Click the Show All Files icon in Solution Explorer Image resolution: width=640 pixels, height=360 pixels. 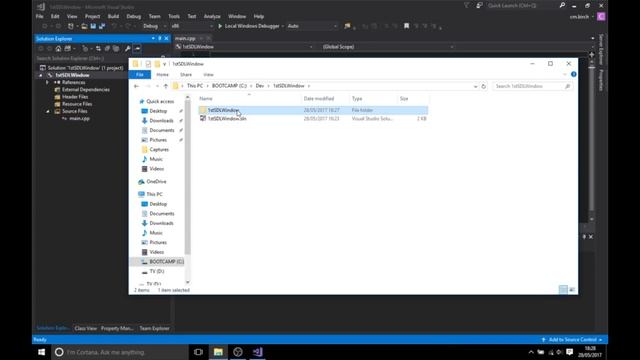point(116,49)
